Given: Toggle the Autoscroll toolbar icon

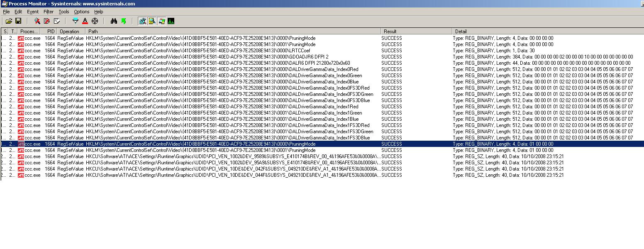Looking at the screenshot, I should (47, 21).
